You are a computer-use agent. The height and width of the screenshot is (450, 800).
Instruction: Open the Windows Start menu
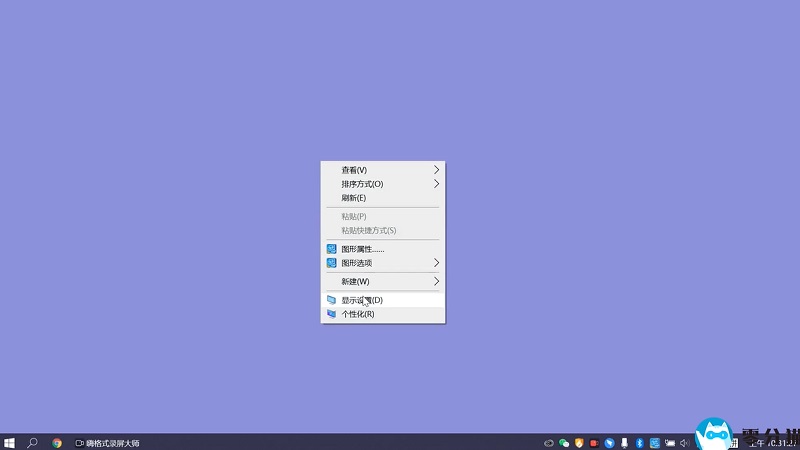click(x=9, y=442)
